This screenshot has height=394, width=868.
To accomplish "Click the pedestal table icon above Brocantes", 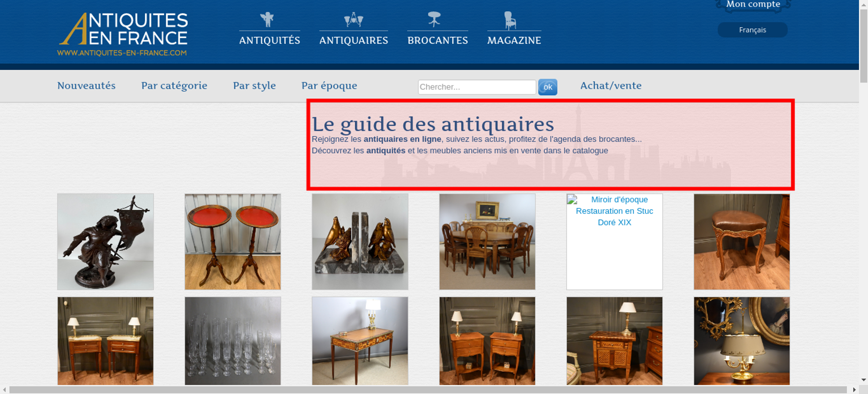I will (x=434, y=20).
